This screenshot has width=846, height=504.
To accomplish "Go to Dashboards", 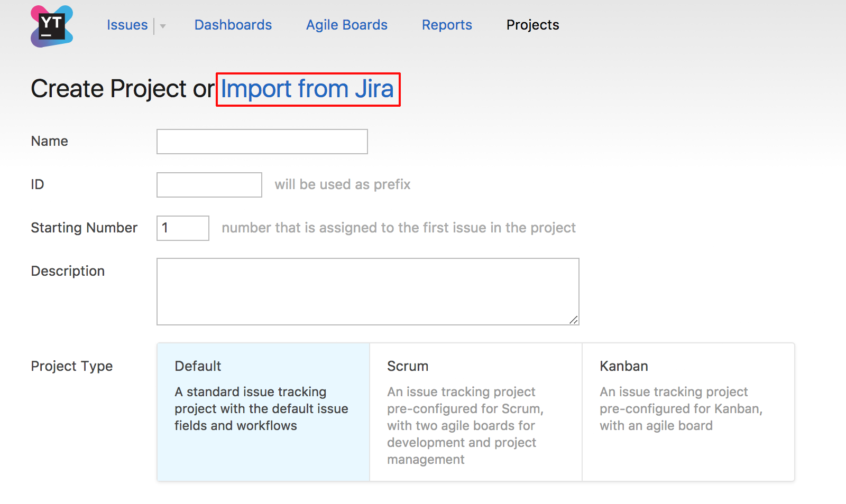I will pyautogui.click(x=233, y=25).
